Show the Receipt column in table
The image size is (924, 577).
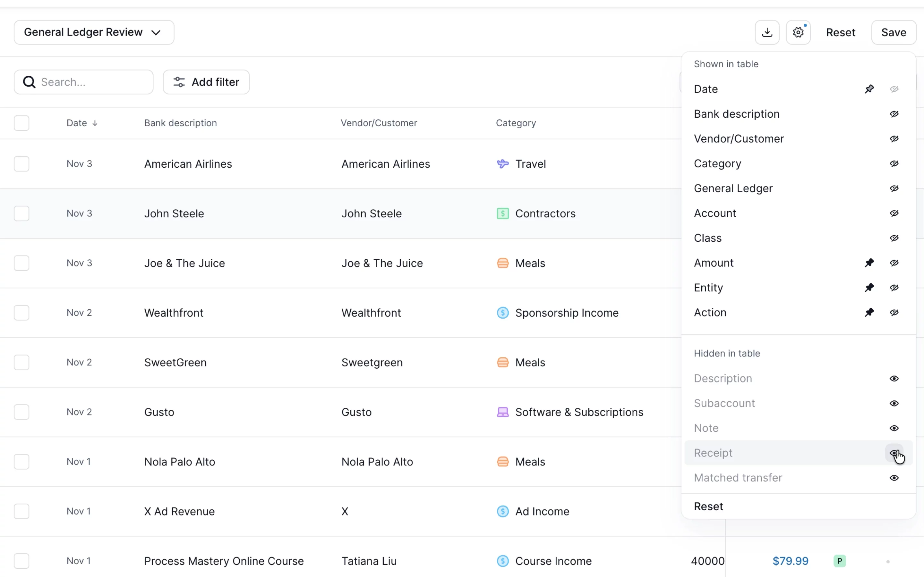(894, 453)
